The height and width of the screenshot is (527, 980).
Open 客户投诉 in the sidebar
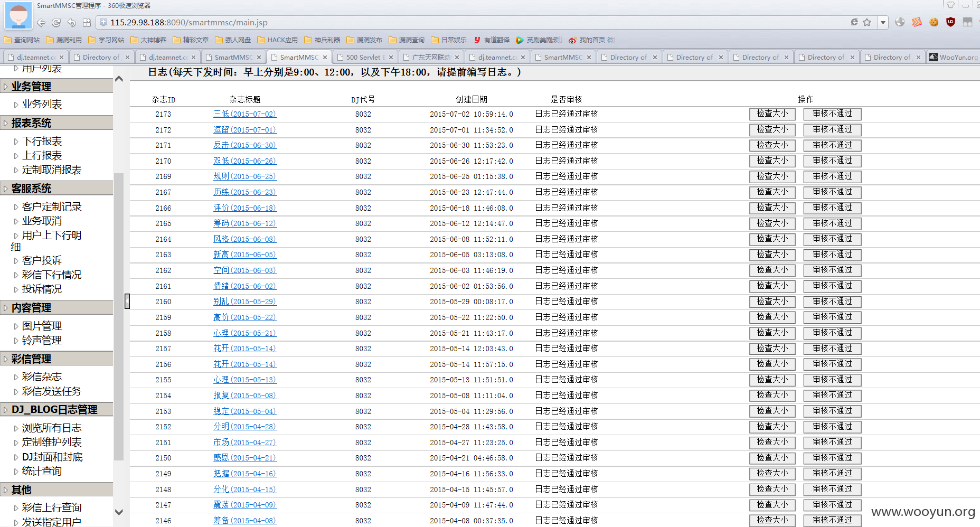click(x=42, y=261)
